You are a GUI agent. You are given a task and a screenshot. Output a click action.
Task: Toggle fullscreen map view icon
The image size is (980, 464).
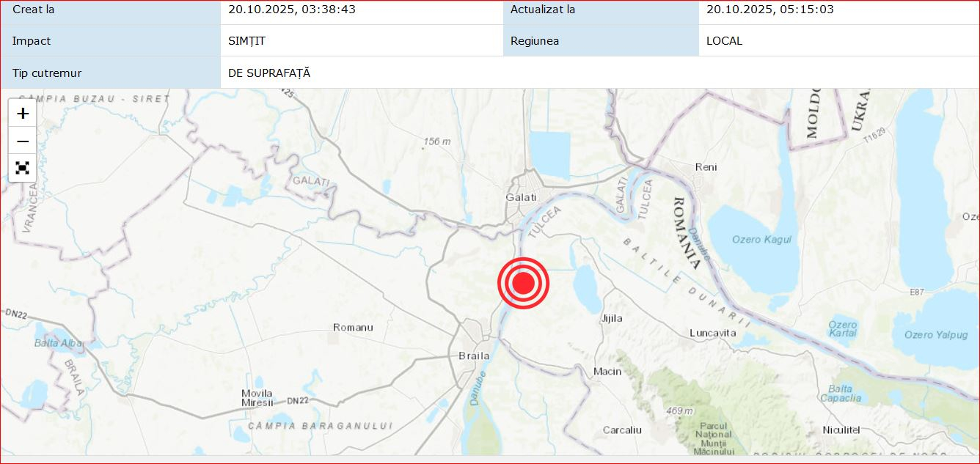23,168
